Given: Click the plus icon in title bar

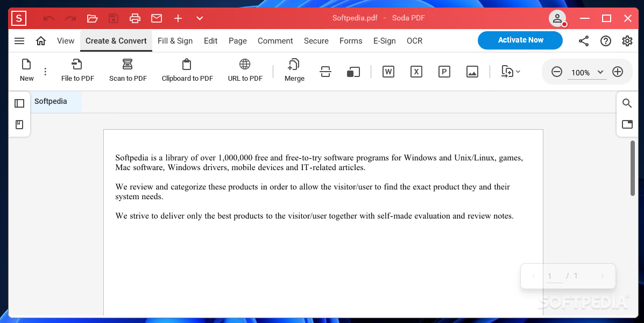Looking at the screenshot, I should click(178, 18).
